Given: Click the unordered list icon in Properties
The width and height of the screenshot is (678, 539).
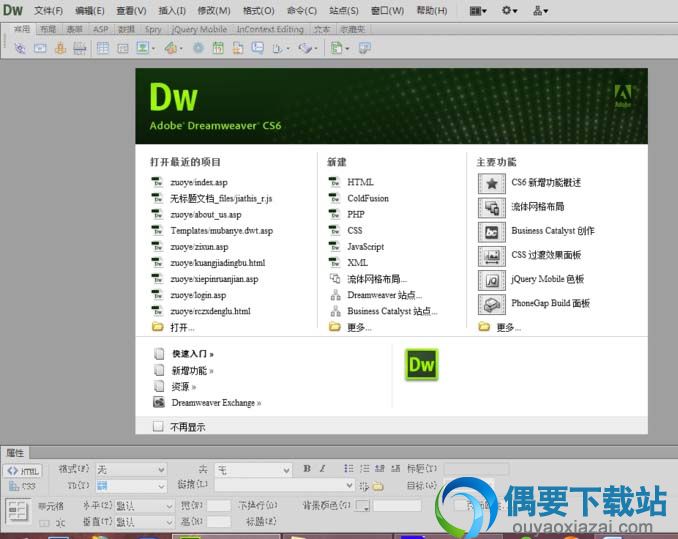Looking at the screenshot, I should pyautogui.click(x=349, y=469).
